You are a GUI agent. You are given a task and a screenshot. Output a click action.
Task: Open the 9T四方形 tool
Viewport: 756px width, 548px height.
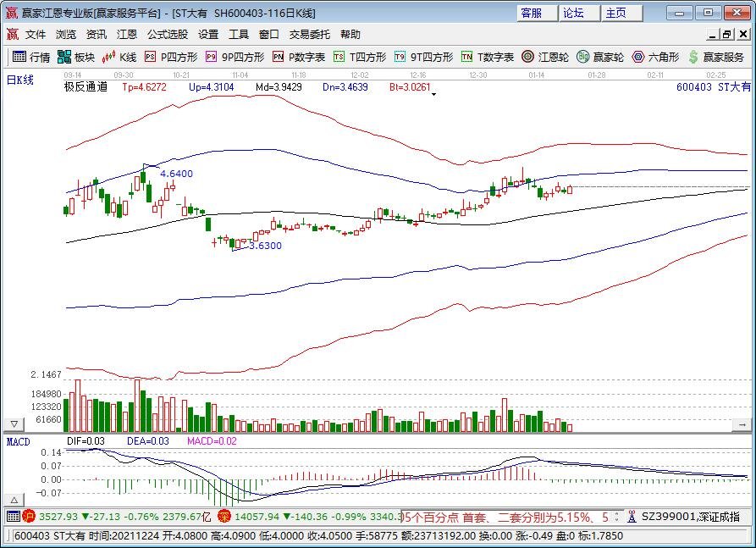pyautogui.click(x=423, y=57)
